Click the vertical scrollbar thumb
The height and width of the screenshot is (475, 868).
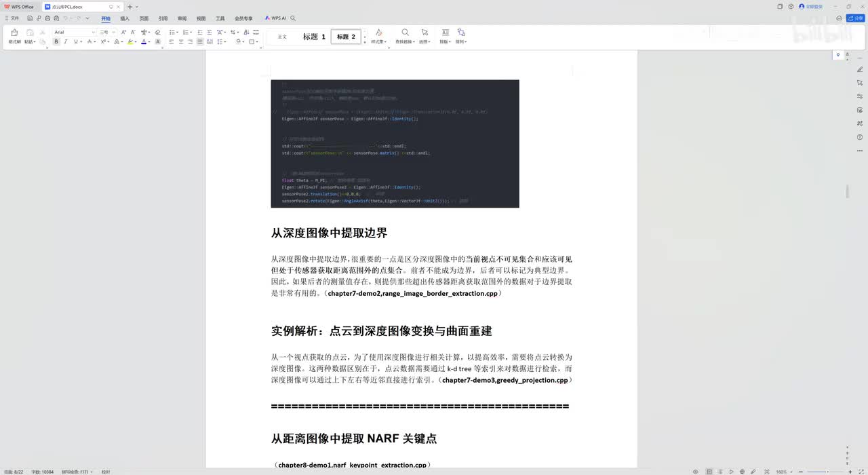click(x=848, y=191)
